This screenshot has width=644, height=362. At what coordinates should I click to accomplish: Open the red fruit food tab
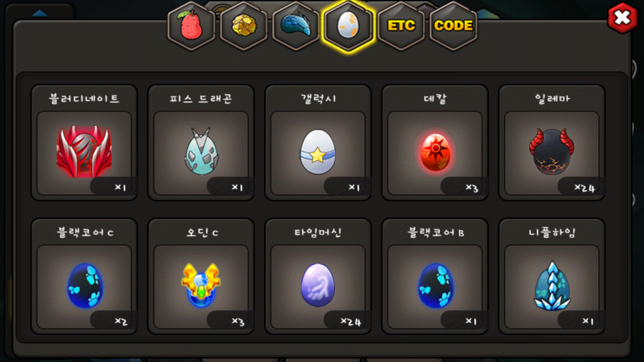pos(191,26)
